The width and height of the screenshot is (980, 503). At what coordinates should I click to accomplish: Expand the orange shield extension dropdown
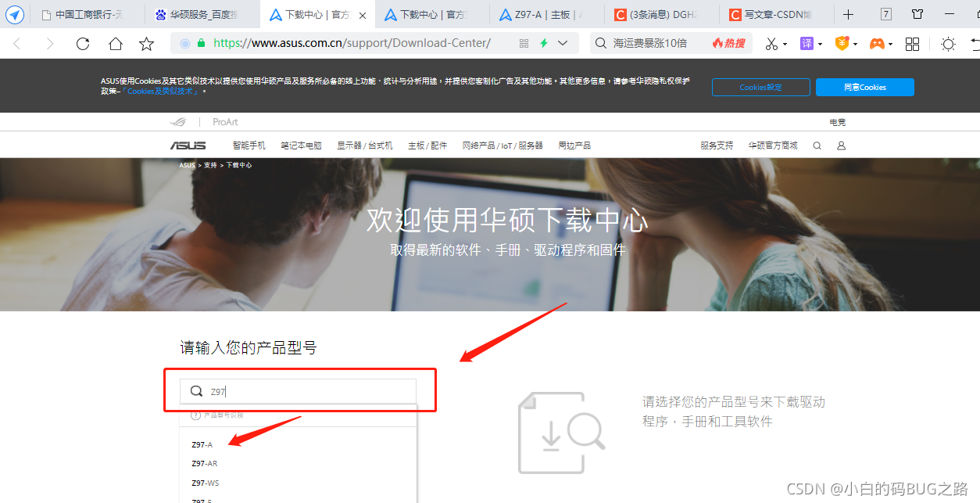pos(856,45)
